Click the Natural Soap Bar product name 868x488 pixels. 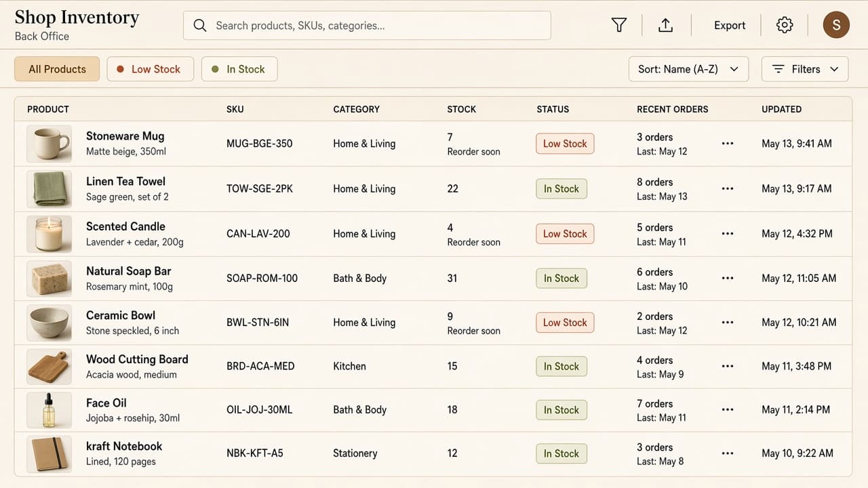(129, 271)
